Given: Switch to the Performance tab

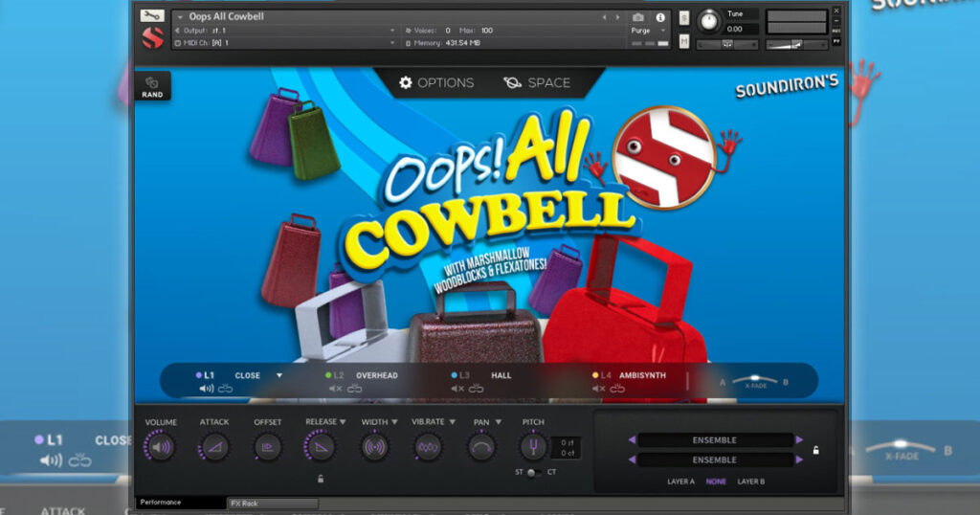Looking at the screenshot, I should point(181,503).
